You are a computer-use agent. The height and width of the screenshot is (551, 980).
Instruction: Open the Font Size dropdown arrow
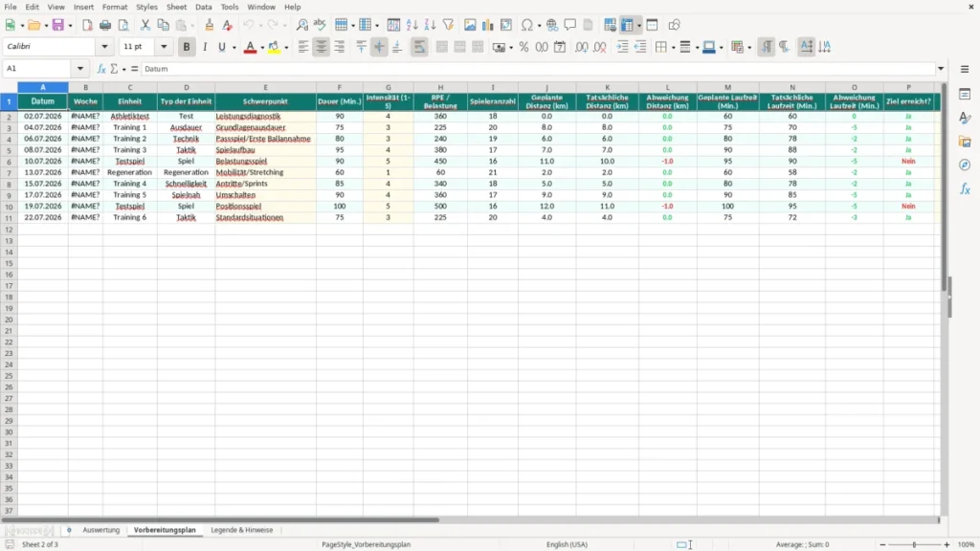coord(164,47)
